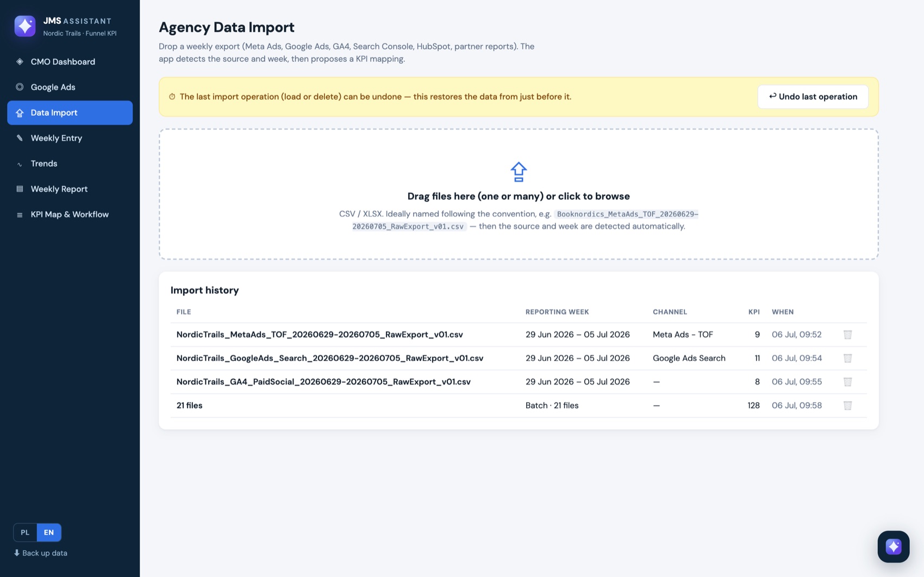The width and height of the screenshot is (924, 577).
Task: Click the Meta Ads - TOF channel cell
Action: click(683, 335)
